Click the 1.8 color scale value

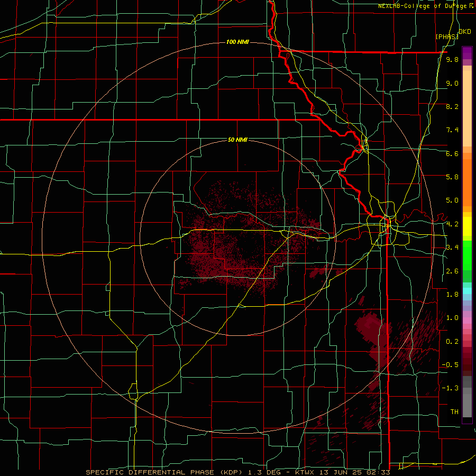[452, 295]
